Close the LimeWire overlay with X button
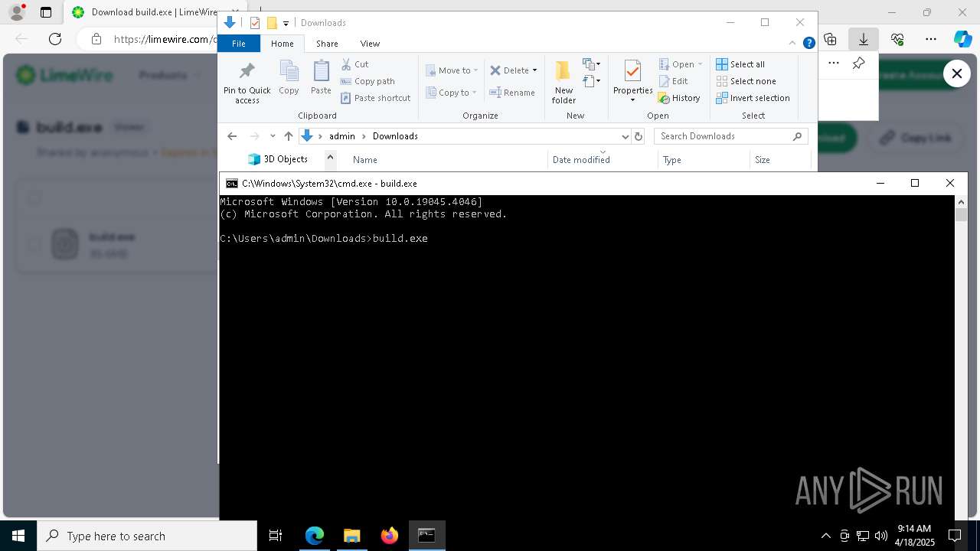Image resolution: width=980 pixels, height=551 pixels. point(956,73)
